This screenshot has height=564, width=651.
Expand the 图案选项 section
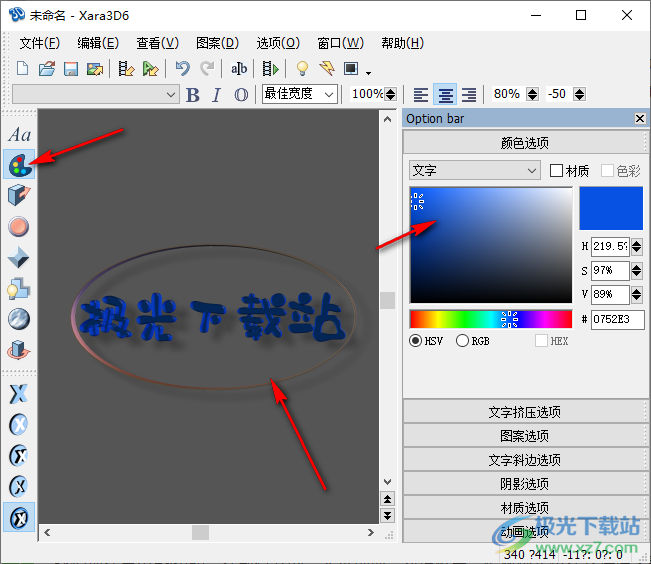pos(524,436)
